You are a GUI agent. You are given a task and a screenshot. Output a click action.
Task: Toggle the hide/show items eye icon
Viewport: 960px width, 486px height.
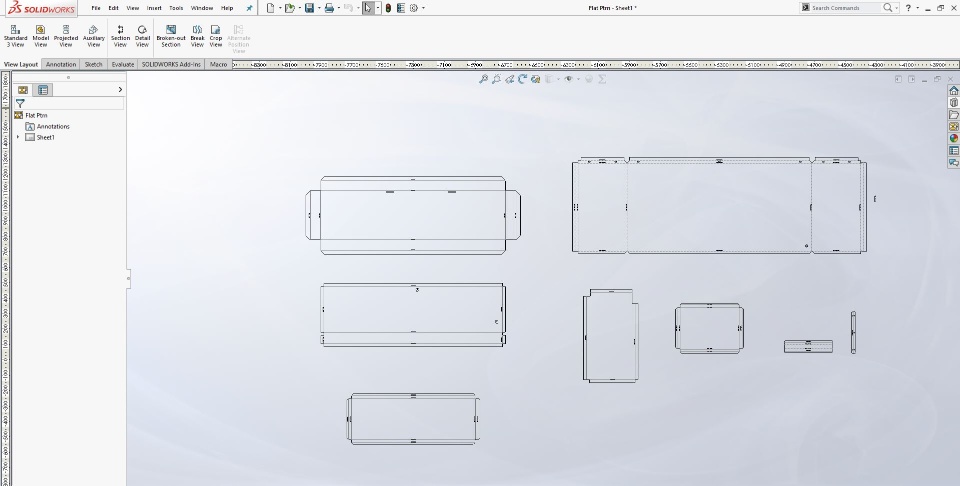569,79
